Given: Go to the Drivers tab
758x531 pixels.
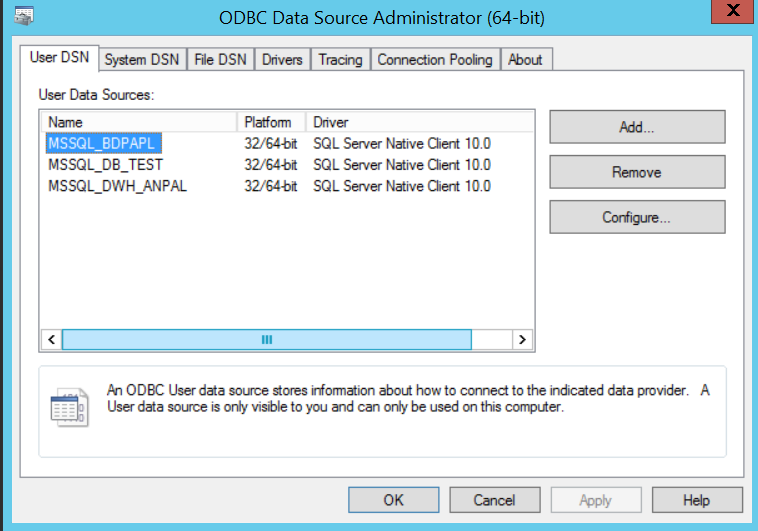Looking at the screenshot, I should click(x=282, y=60).
